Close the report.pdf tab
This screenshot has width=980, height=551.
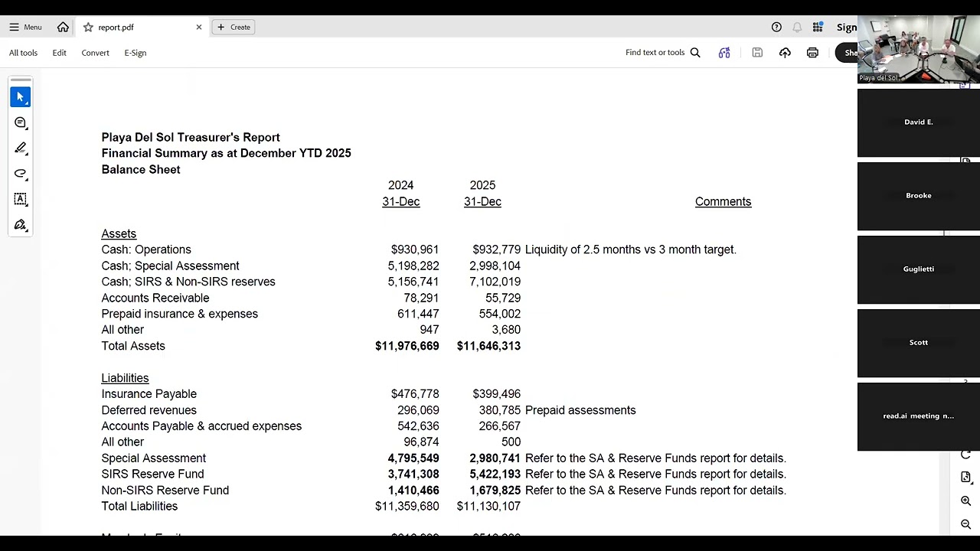(x=199, y=27)
